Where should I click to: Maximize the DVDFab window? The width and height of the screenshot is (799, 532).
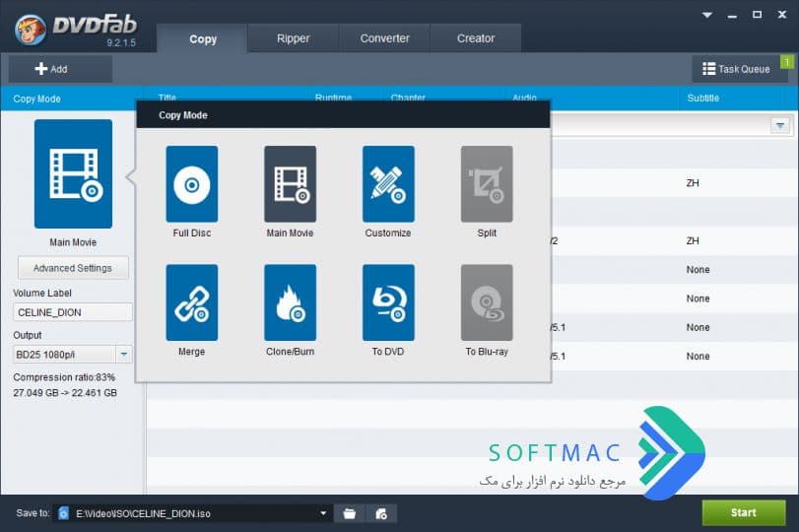point(758,15)
